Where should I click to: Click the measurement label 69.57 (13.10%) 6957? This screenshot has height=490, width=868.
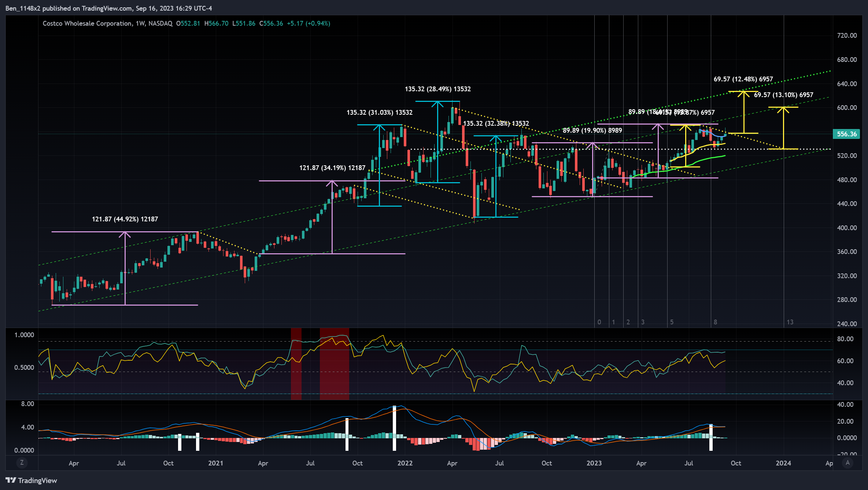tap(784, 95)
